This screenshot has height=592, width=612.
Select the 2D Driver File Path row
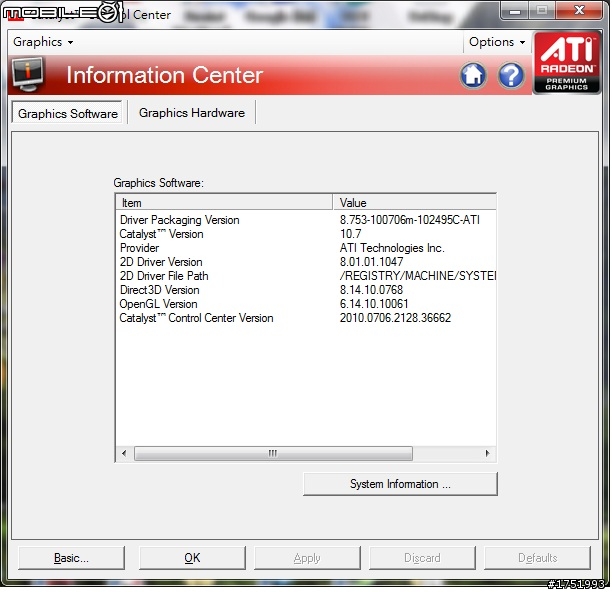[x=306, y=276]
